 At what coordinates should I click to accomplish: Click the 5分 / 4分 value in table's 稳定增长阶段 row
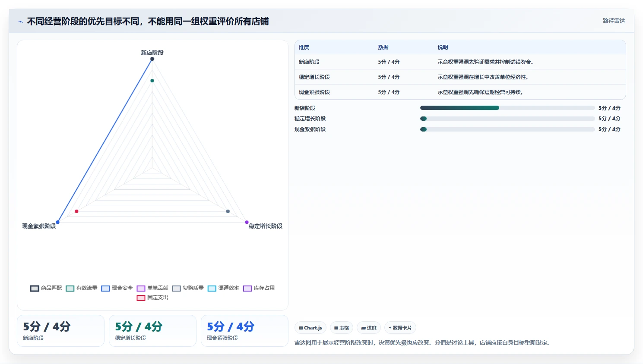(x=389, y=77)
